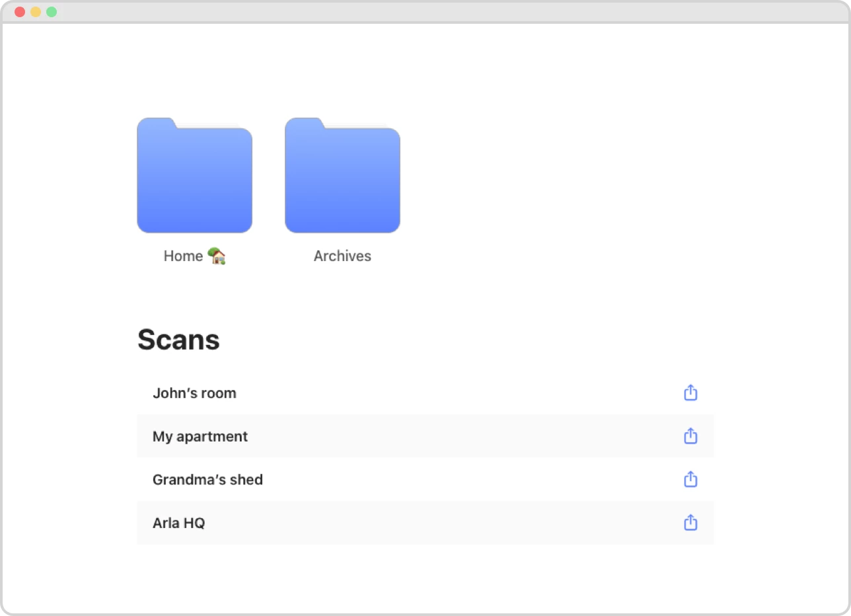Viewport: 851px width, 616px height.
Task: Select the Grandma's shed scan entry
Action: pos(207,480)
